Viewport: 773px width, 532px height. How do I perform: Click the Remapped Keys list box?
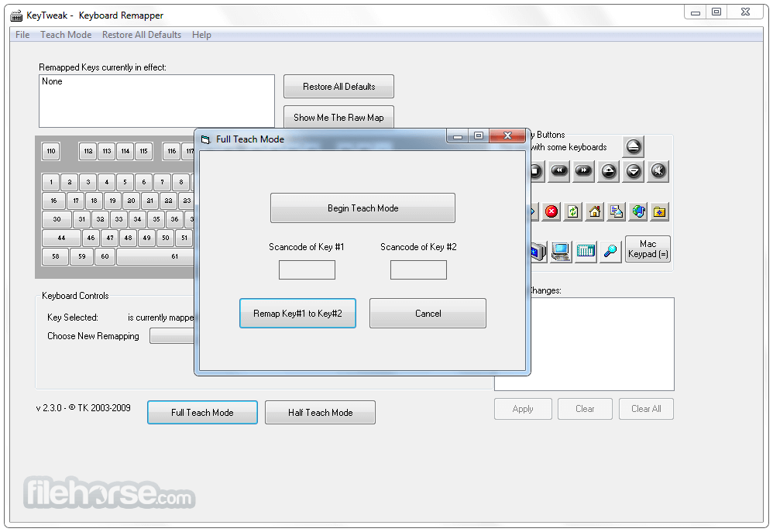156,101
